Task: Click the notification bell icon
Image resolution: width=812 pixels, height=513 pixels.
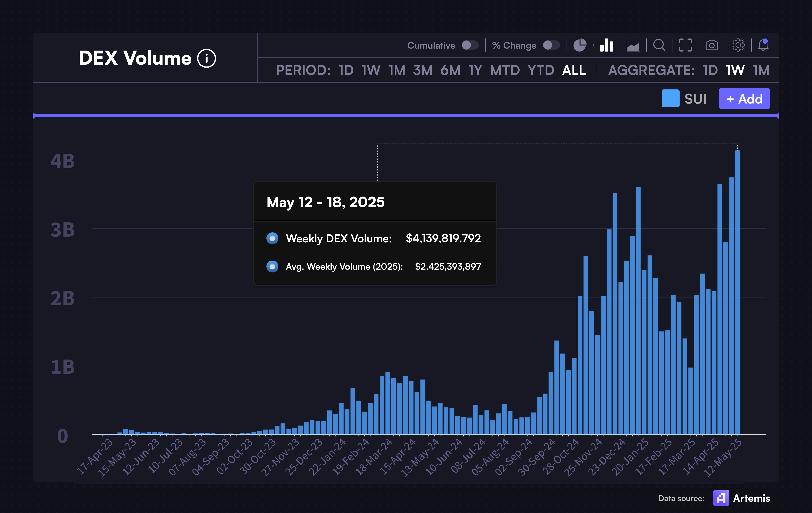Action: [x=763, y=45]
